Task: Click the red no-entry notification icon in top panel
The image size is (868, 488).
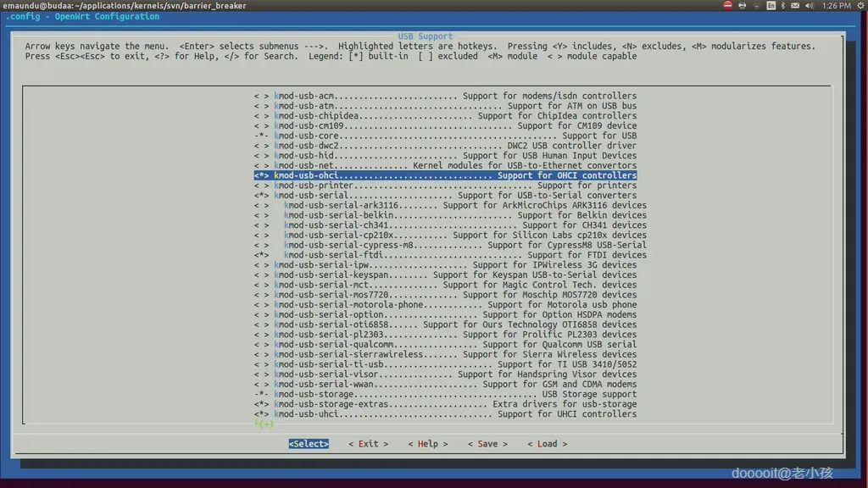Action: coord(727,6)
